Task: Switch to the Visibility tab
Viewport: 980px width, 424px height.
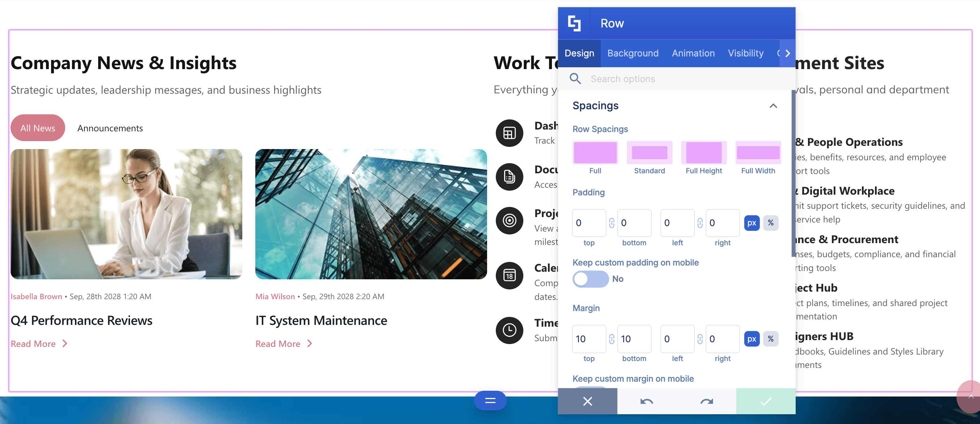Action: 746,53
